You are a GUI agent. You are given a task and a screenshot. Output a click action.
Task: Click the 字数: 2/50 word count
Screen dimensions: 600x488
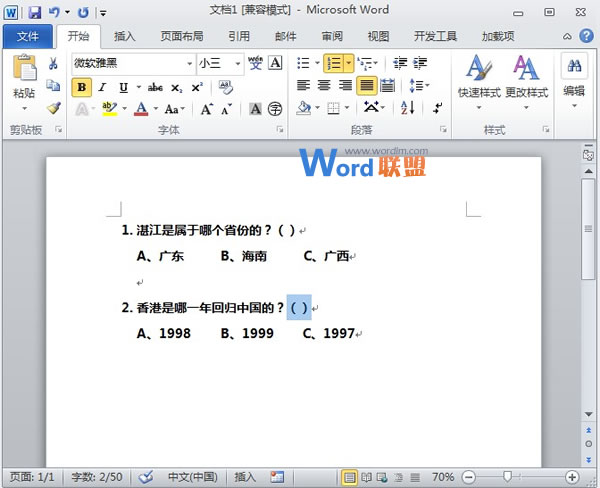click(97, 477)
